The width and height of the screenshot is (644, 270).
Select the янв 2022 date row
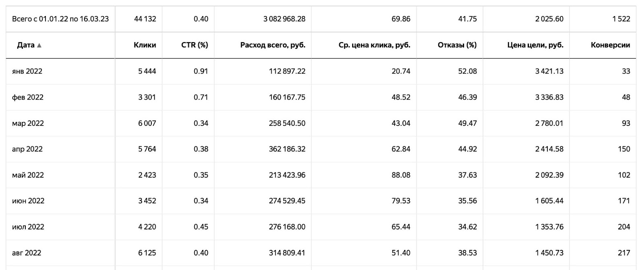(x=27, y=71)
